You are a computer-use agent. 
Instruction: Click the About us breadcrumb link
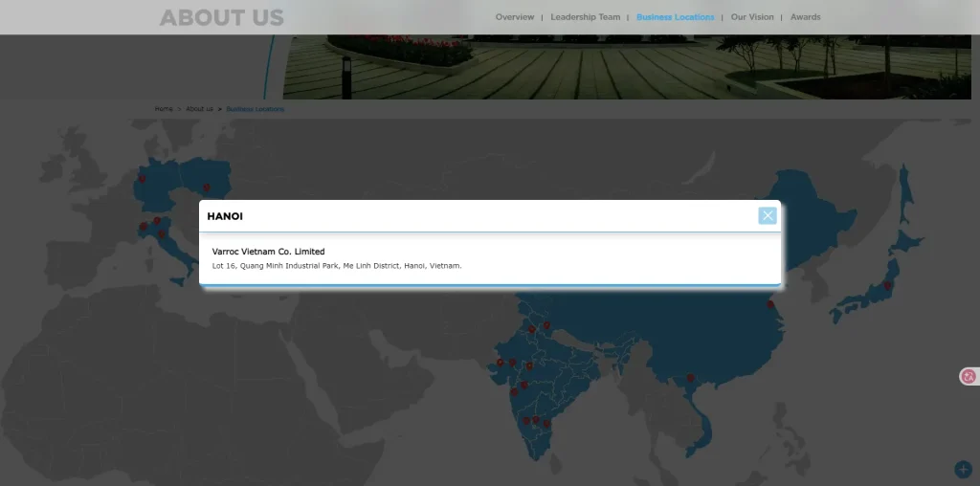[x=199, y=109]
